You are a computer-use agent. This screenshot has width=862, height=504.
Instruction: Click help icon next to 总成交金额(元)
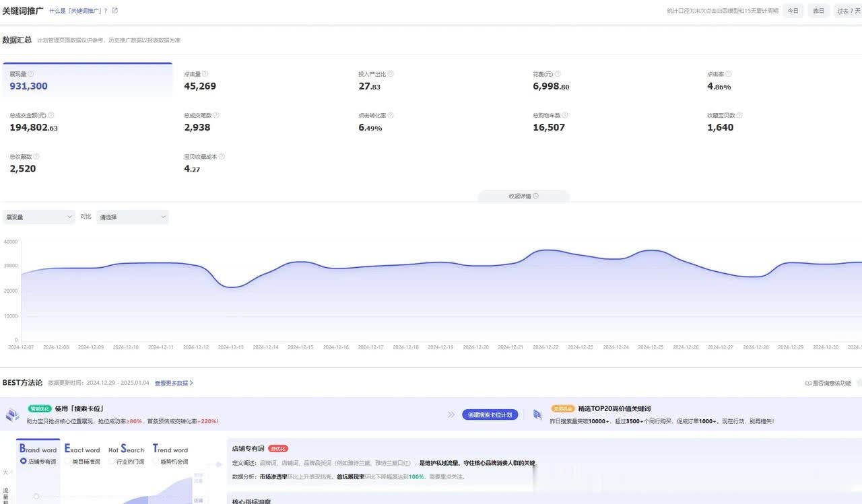51,115
